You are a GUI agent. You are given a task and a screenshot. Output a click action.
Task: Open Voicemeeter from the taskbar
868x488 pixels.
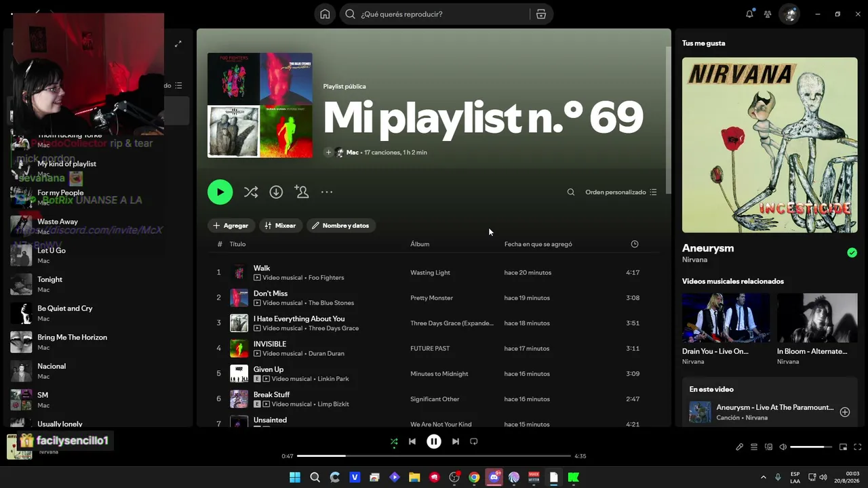534,477
